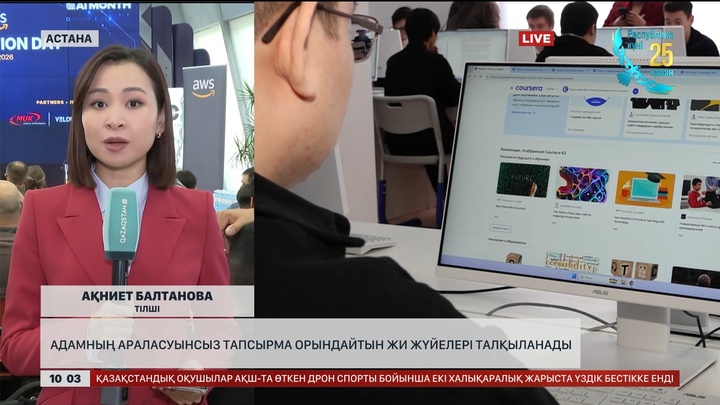Viewport: 720px width, 405px height.
Task: Click the АСТАНА location label
Action: (x=69, y=39)
